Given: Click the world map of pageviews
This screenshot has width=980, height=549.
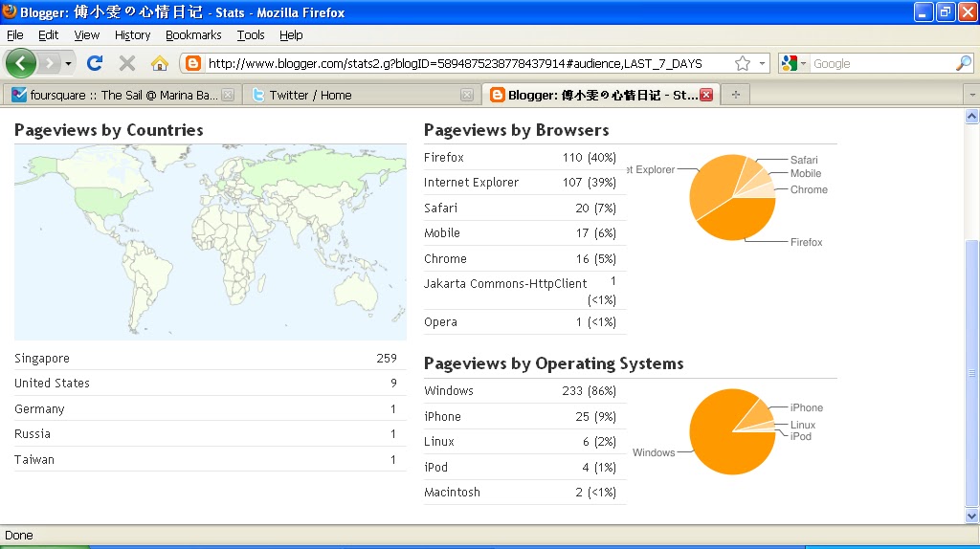Looking at the screenshot, I should click(210, 242).
